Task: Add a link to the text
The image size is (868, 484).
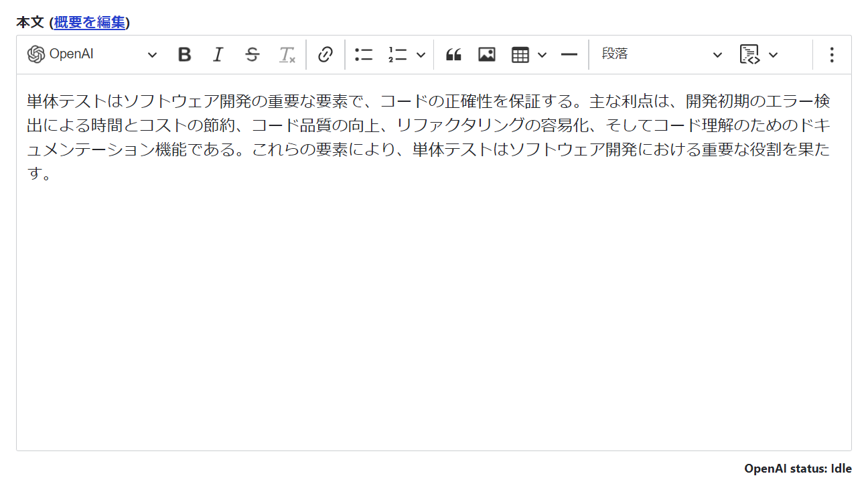Action: coord(326,54)
